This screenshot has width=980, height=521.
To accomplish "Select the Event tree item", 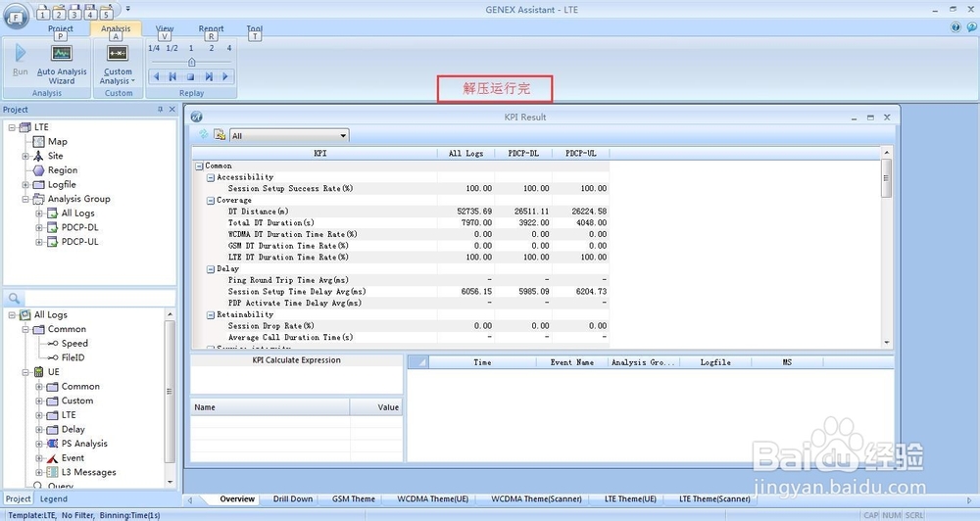I will click(73, 458).
